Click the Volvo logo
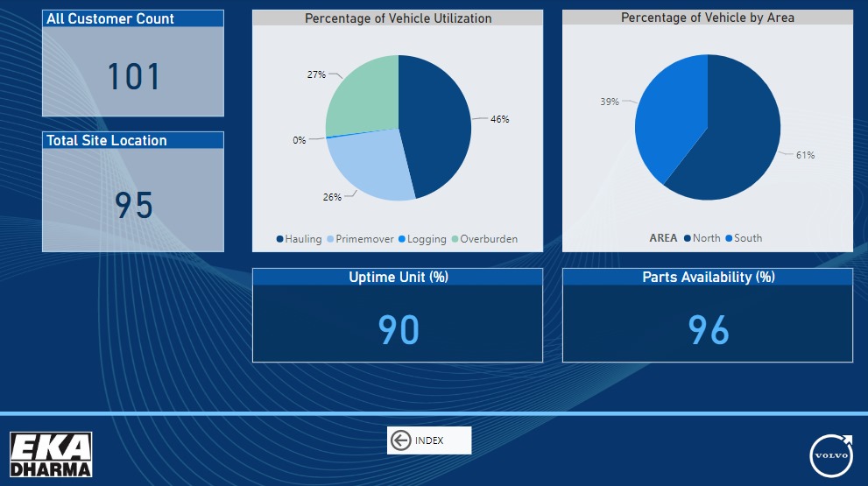The width and height of the screenshot is (868, 486). click(x=831, y=455)
